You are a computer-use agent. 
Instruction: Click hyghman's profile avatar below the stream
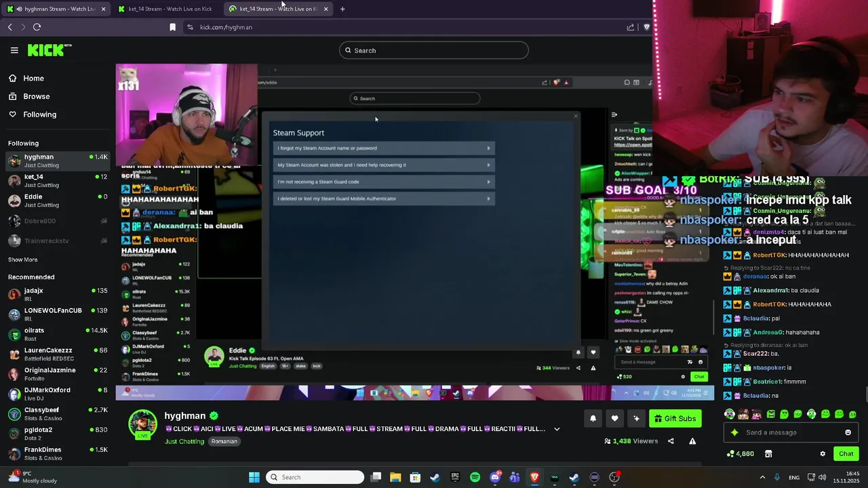pos(142,424)
